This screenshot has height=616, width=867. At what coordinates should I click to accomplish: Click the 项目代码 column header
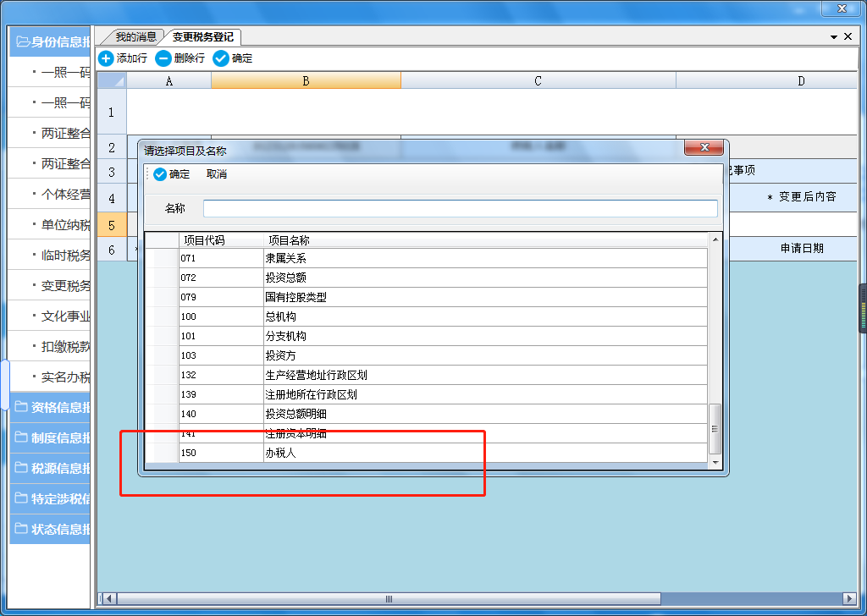(x=221, y=240)
